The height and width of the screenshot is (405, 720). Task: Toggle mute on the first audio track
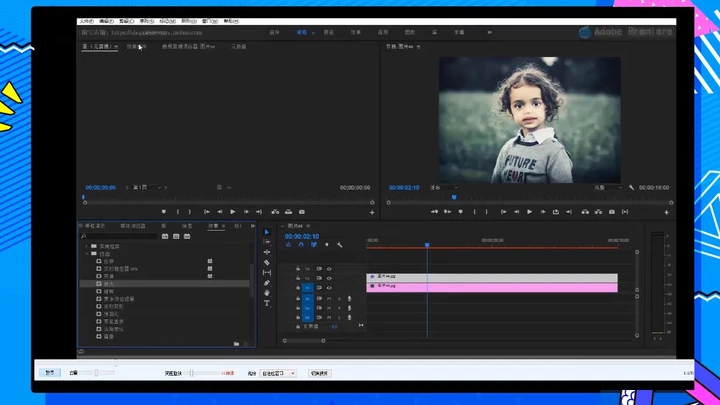coord(329,298)
